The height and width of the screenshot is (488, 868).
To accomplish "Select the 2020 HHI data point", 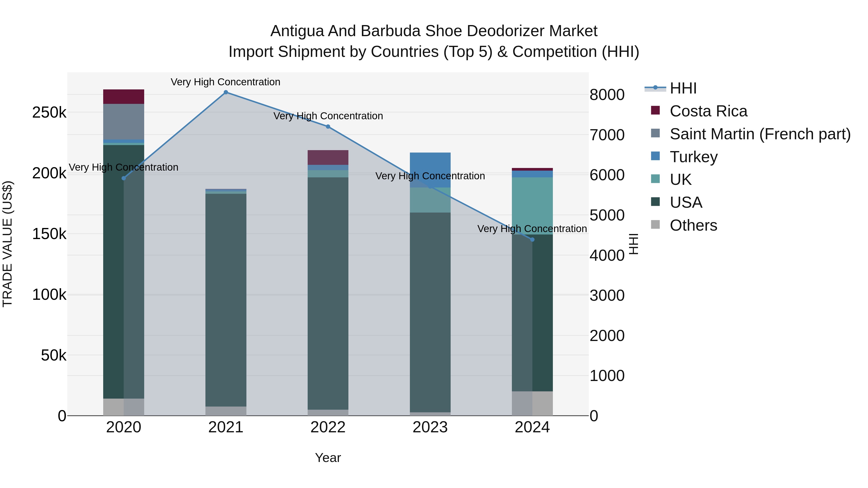I will coord(124,178).
